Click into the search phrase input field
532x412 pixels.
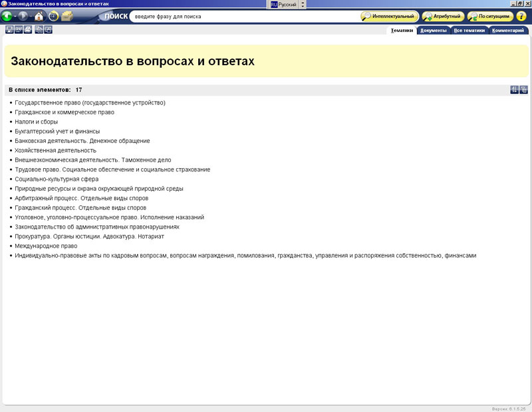pyautogui.click(x=243, y=16)
